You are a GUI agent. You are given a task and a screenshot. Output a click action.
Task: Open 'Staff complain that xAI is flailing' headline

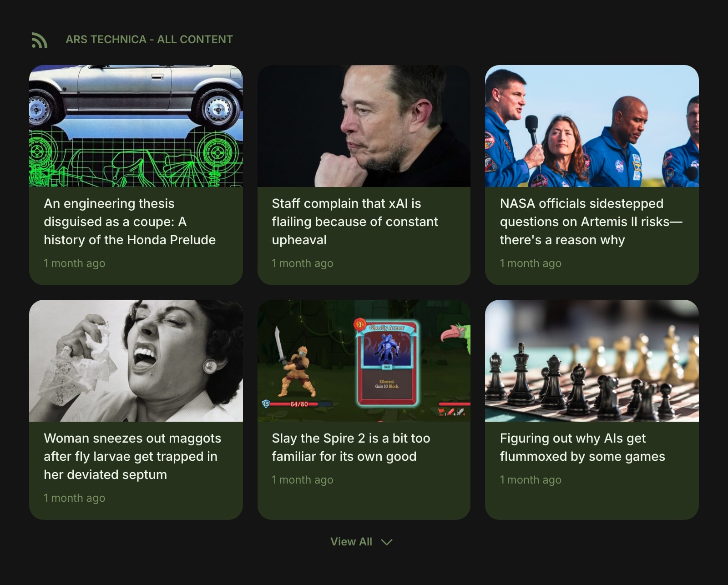(355, 222)
